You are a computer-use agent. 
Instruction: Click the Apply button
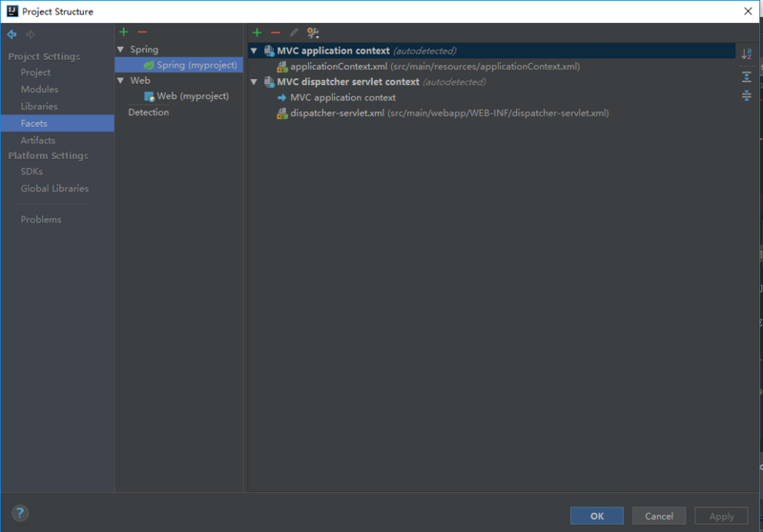[x=721, y=516]
